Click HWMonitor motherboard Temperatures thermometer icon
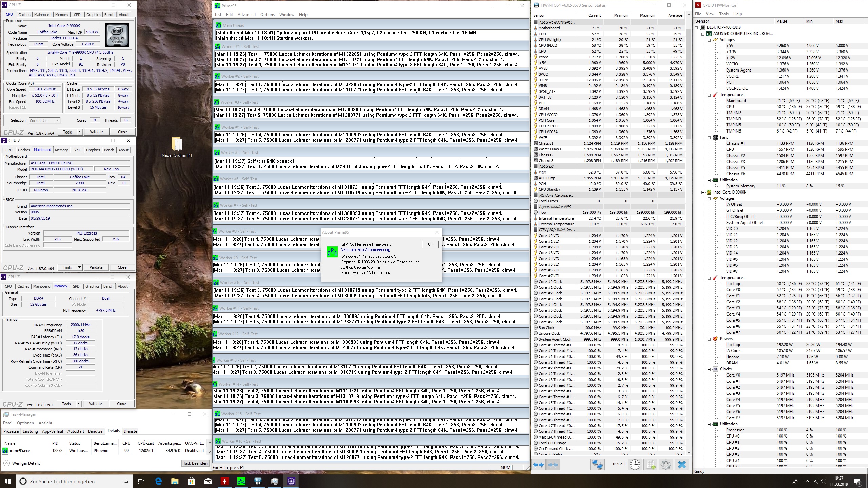The height and width of the screenshot is (488, 868). click(x=715, y=95)
